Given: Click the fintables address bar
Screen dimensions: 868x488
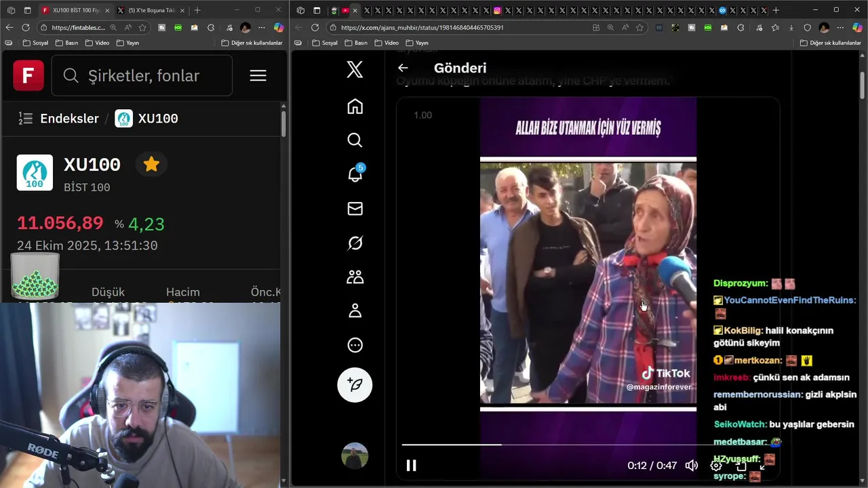Looking at the screenshot, I should [x=78, y=27].
